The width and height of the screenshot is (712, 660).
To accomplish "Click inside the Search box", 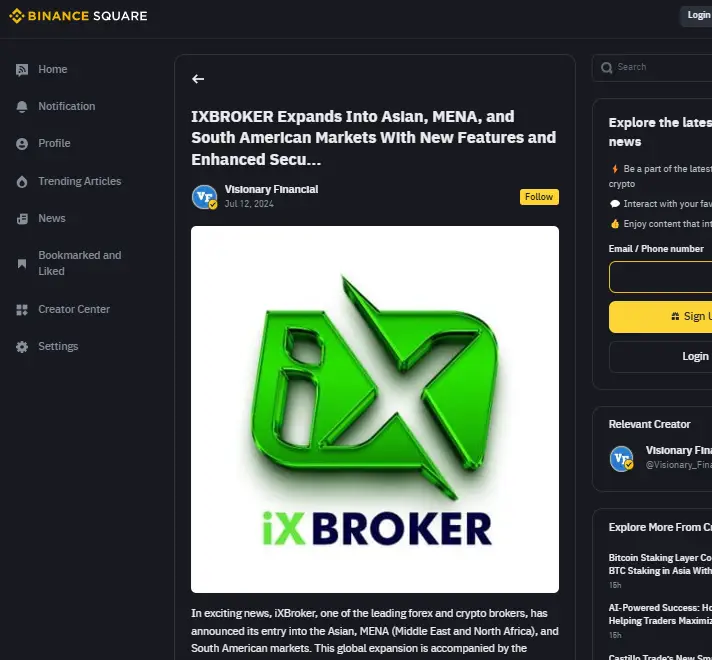I will 660,67.
